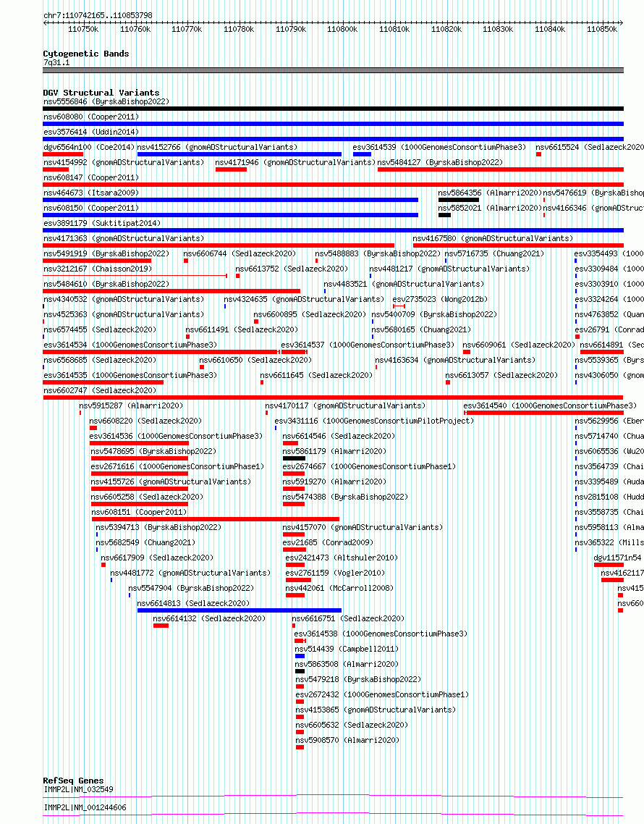
Task: Click the blue bar under nsv6614813
Action: [239, 610]
